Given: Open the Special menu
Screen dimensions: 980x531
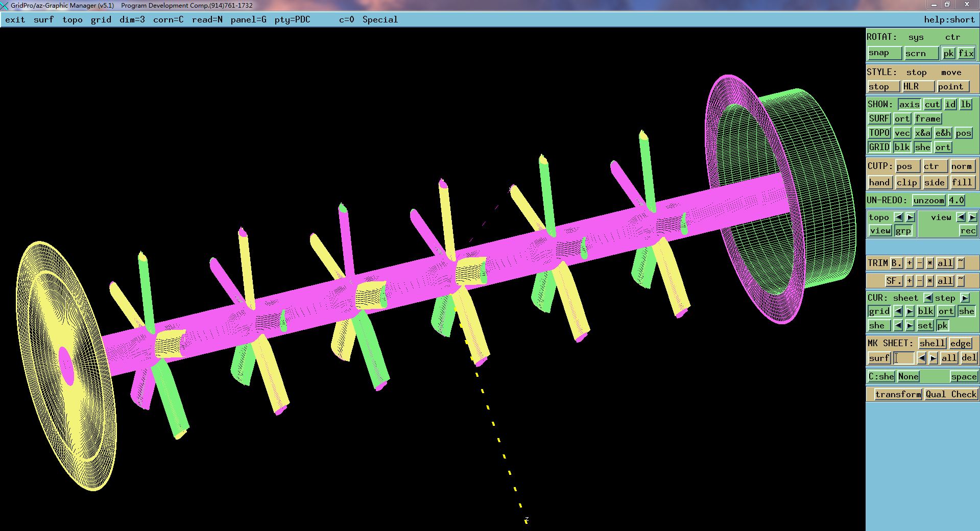Looking at the screenshot, I should pyautogui.click(x=379, y=19).
